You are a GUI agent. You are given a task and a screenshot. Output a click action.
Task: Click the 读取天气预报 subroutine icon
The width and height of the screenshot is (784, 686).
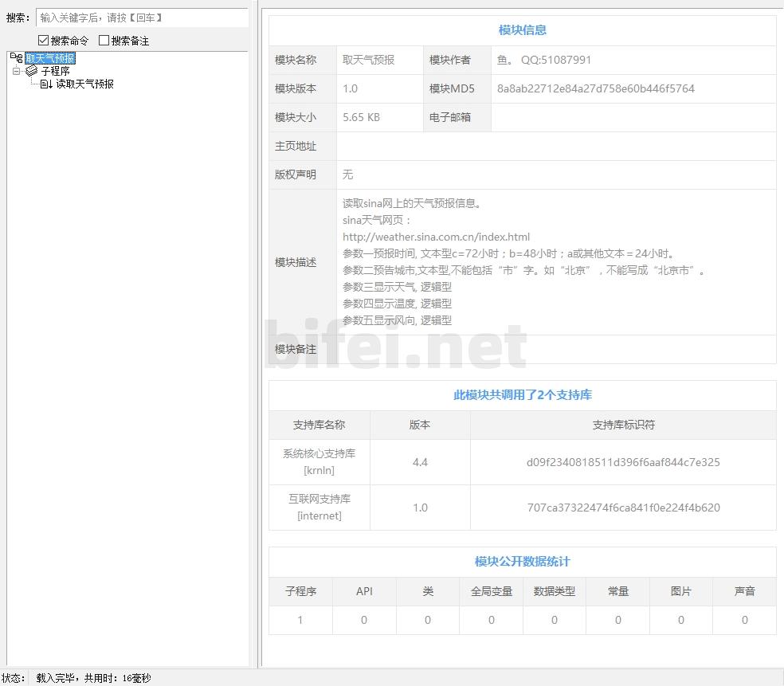(x=46, y=84)
